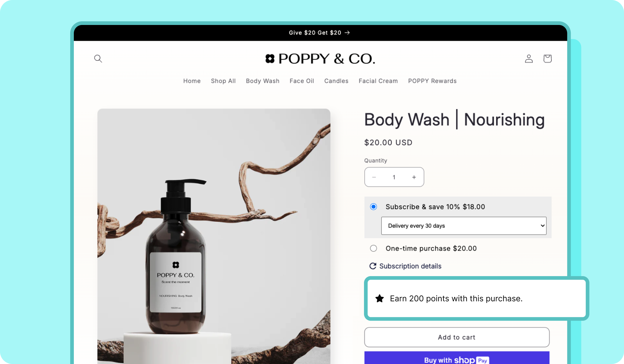Go to the POPPY Rewards menu item
624x364 pixels.
pos(432,81)
